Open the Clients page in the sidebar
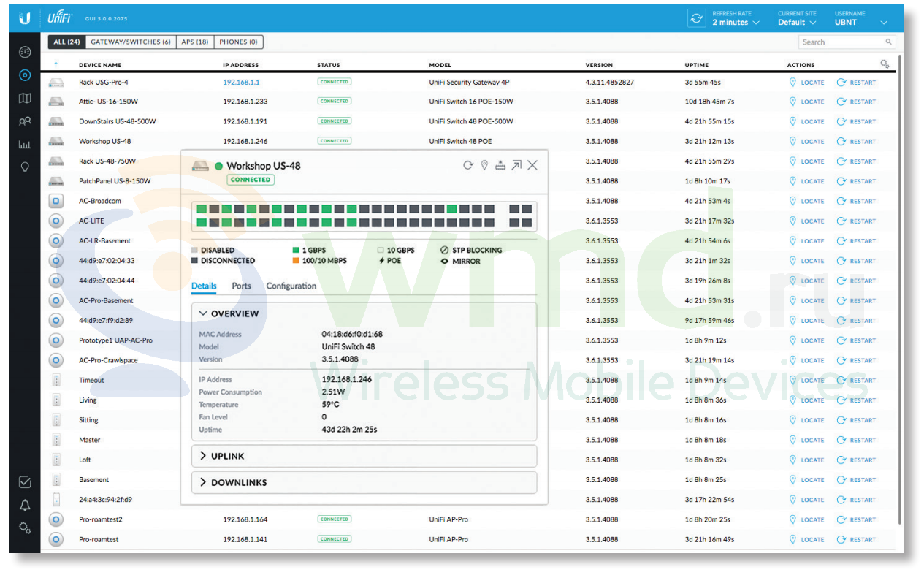The image size is (924, 575). pyautogui.click(x=25, y=121)
